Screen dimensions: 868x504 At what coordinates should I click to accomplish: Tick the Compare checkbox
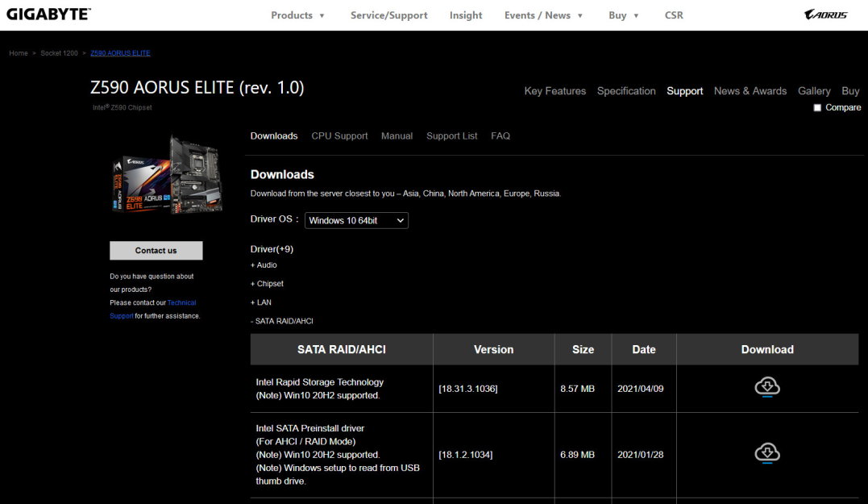pos(817,108)
